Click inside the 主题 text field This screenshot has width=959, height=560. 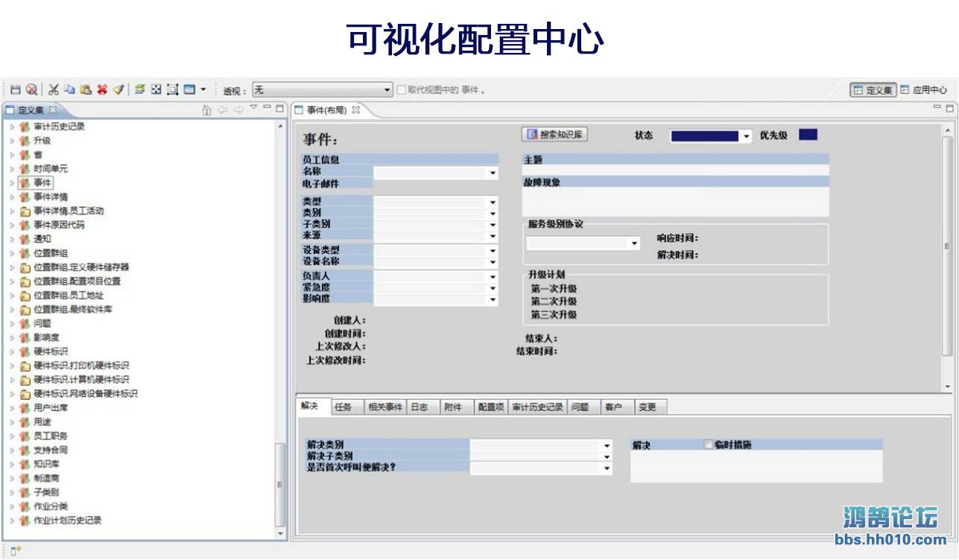click(x=676, y=171)
